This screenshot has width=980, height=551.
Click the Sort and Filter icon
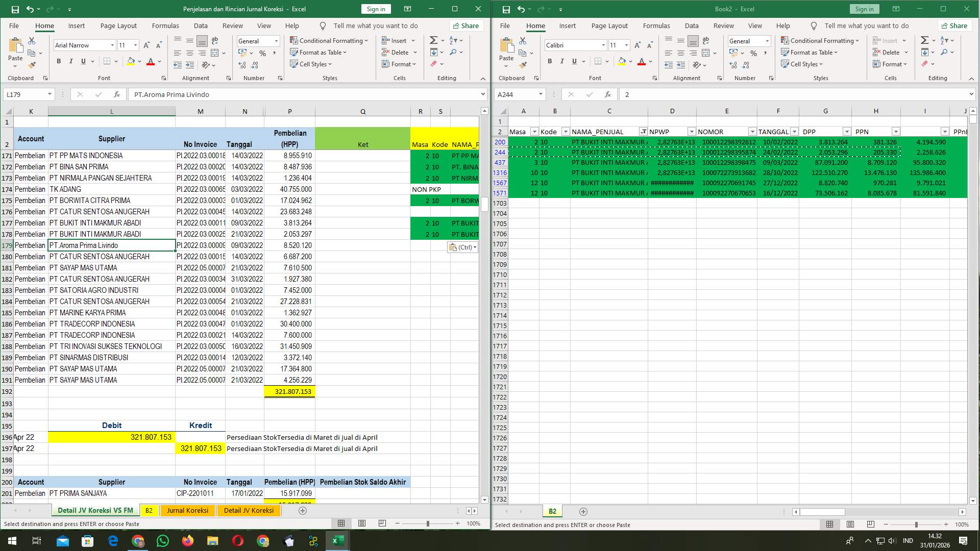point(453,40)
